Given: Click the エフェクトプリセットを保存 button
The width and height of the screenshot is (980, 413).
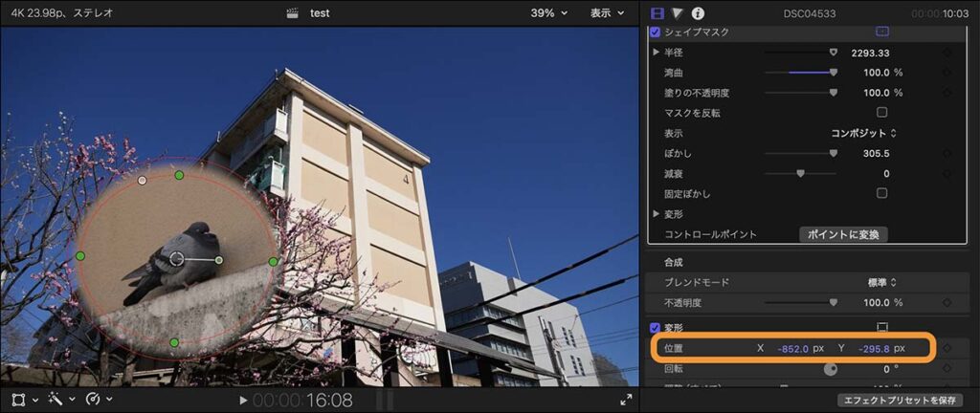Looking at the screenshot, I should (899, 401).
